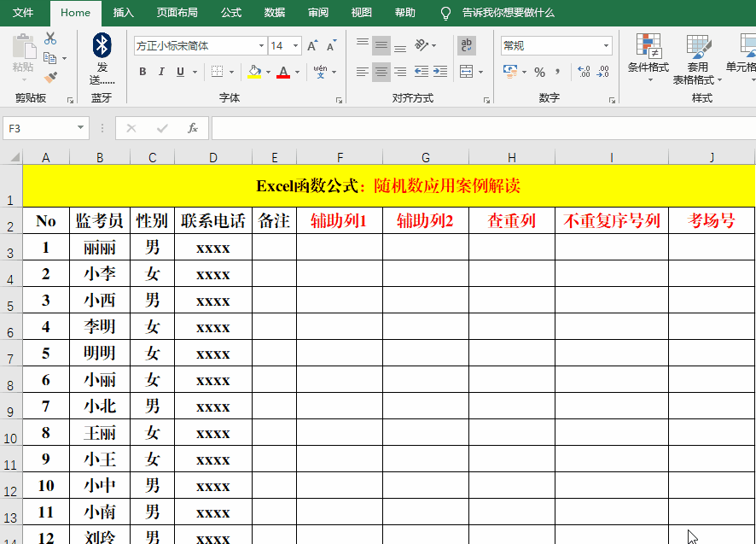Open Format as Table (套用表格格式)
Viewport: 756px width, 544px height.
[698, 59]
